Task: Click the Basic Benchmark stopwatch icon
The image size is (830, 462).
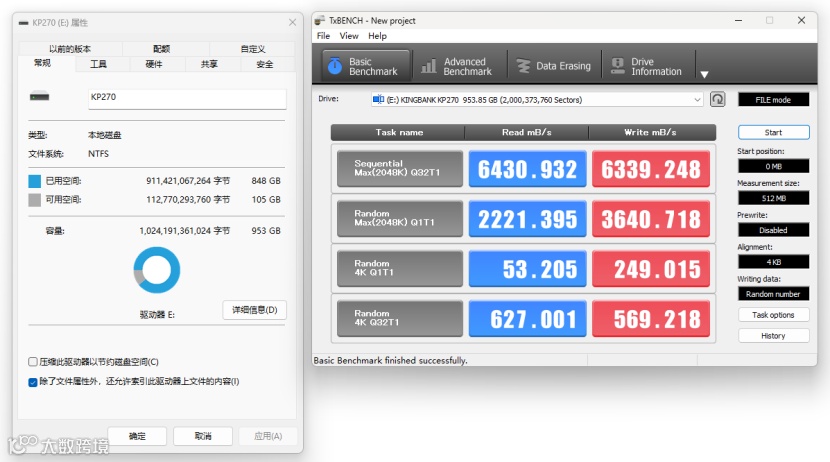Action: [335, 66]
